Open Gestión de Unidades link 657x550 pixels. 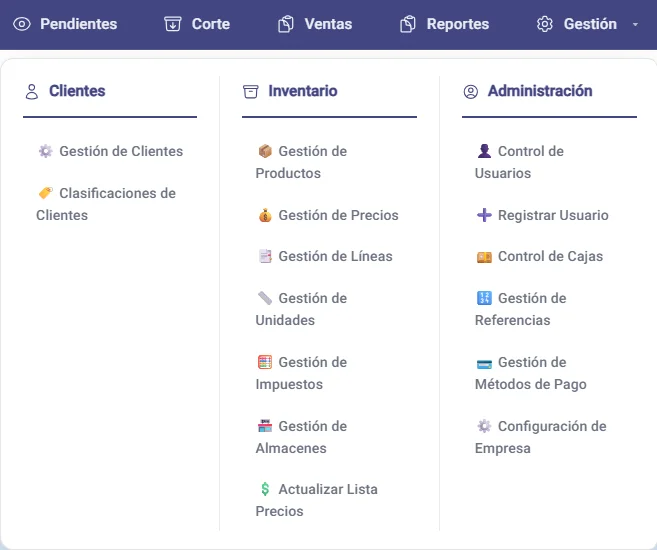(301, 309)
